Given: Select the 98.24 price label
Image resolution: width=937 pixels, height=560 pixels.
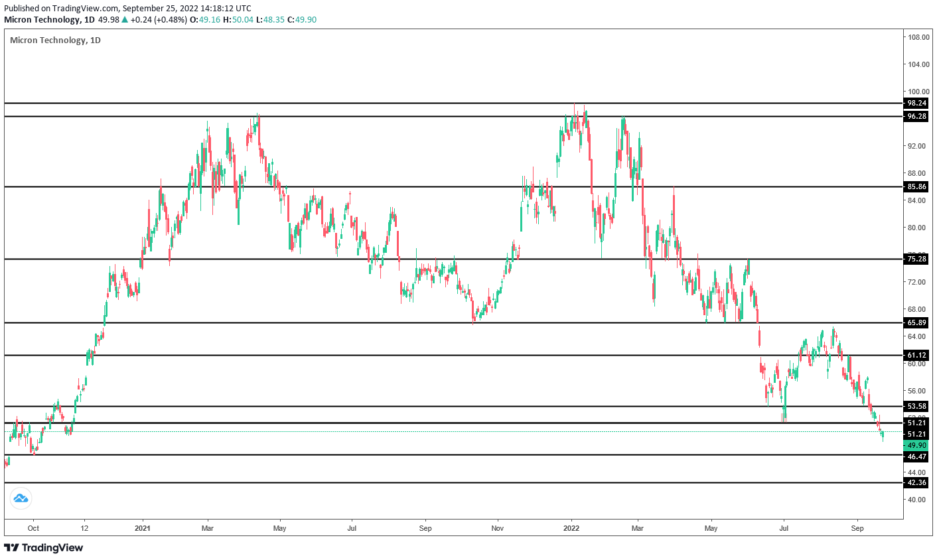Looking at the screenshot, I should (x=916, y=103).
